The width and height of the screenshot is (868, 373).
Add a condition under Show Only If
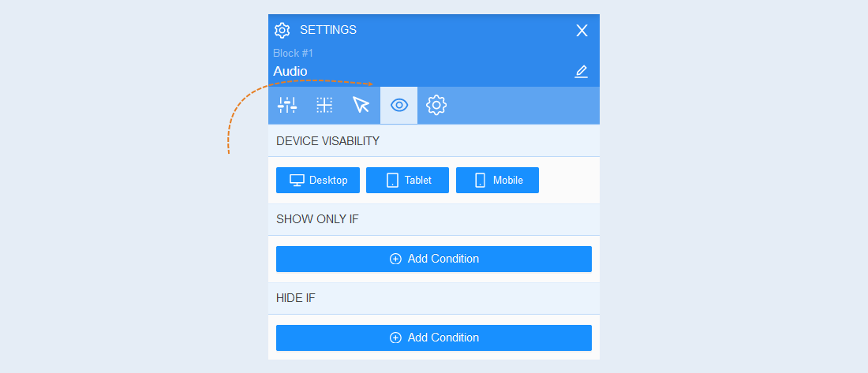[x=434, y=259]
